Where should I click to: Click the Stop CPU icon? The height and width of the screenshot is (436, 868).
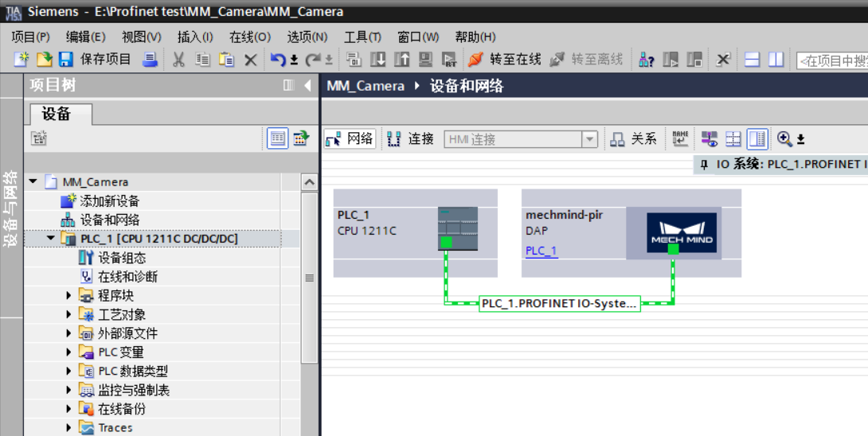694,59
